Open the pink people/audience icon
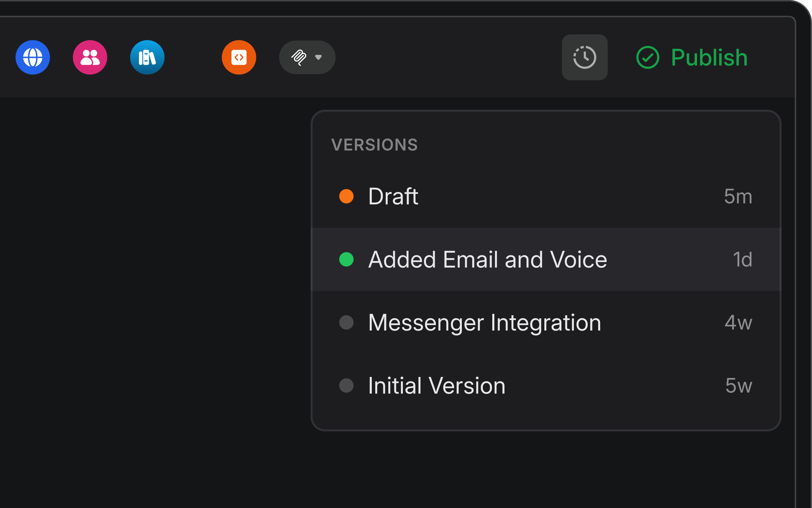The height and width of the screenshot is (508, 812). click(x=90, y=57)
